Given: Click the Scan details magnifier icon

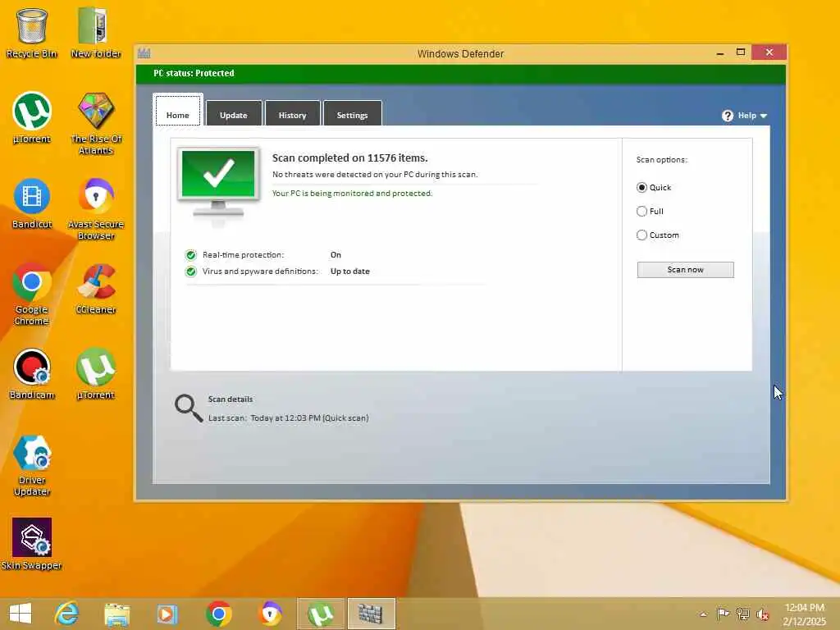Looking at the screenshot, I should [x=189, y=409].
